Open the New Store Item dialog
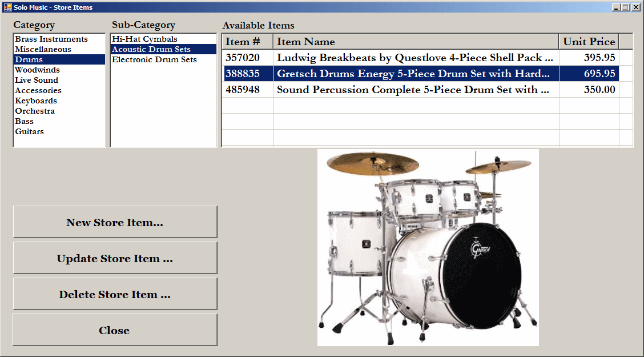 tap(115, 222)
